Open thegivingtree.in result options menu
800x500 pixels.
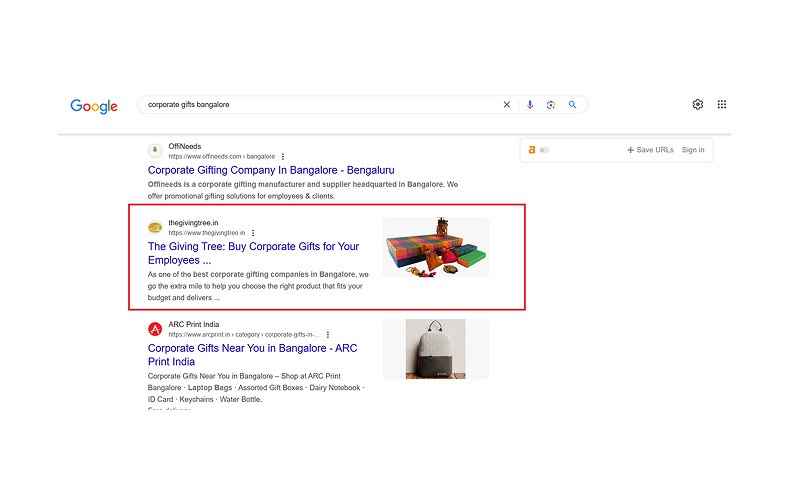(253, 233)
